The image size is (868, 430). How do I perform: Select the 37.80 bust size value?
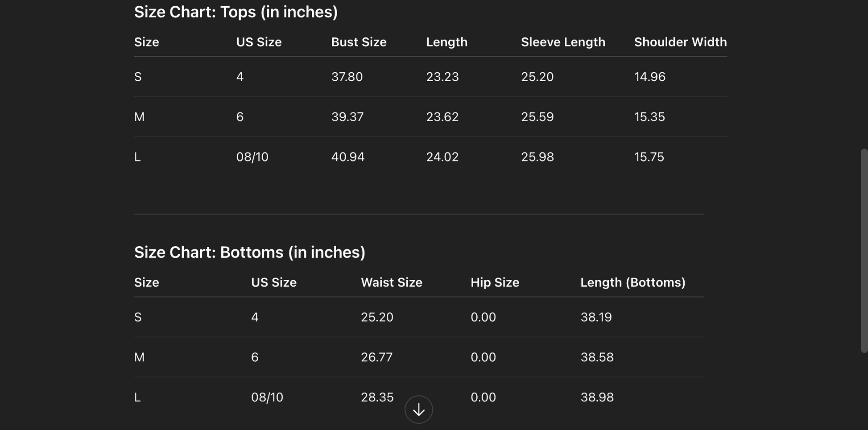[x=347, y=77]
